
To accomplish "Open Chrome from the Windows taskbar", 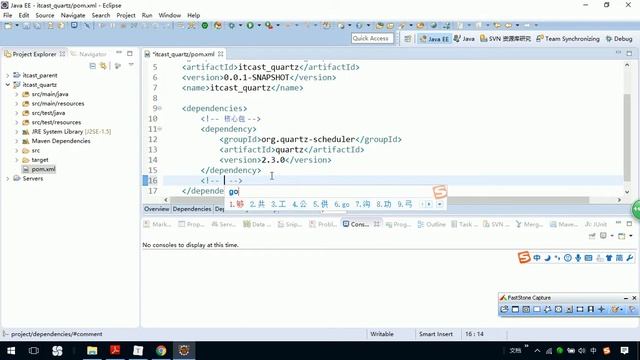I will tap(161, 351).
